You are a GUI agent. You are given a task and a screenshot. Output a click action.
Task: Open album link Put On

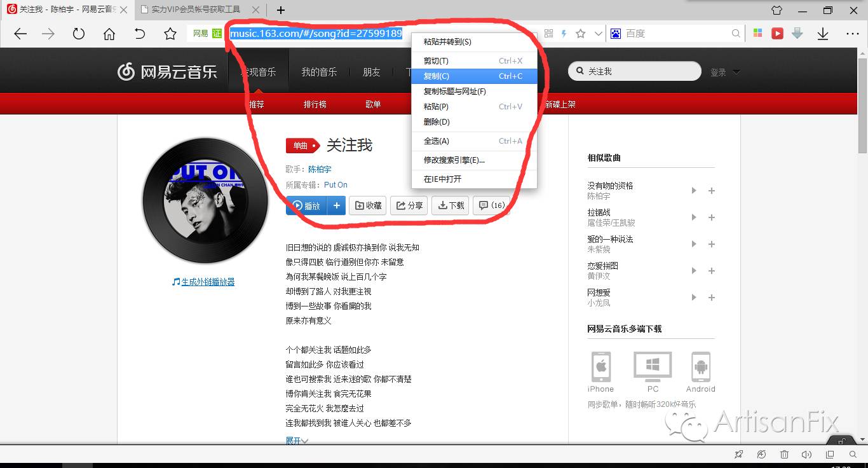click(336, 185)
